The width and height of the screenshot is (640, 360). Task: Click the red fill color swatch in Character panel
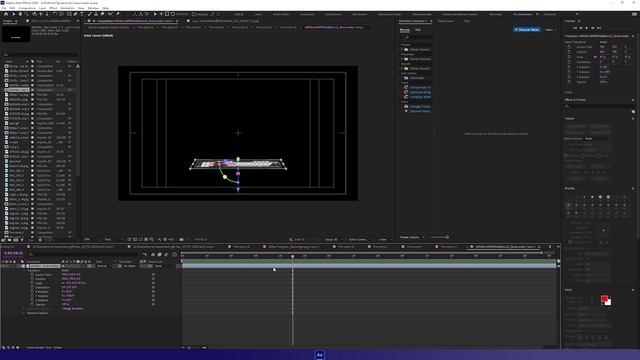604,299
